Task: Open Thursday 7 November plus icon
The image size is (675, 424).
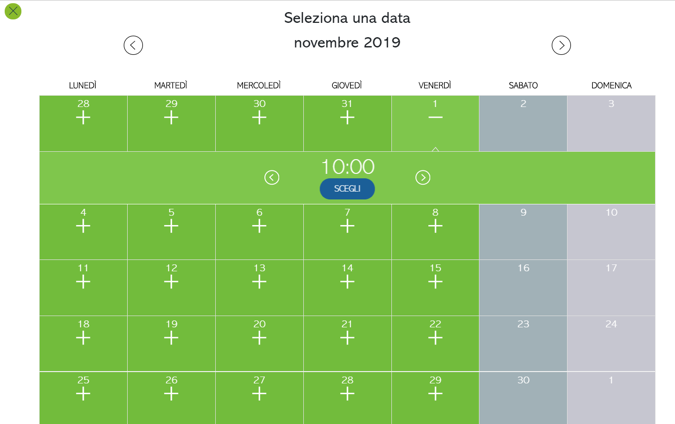Action: tap(347, 226)
